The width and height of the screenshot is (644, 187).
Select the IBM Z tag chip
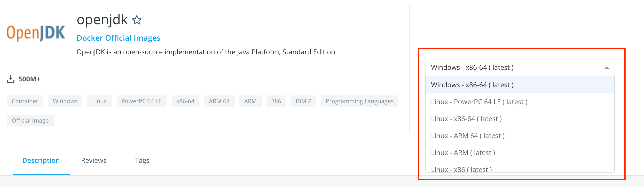pyautogui.click(x=303, y=101)
